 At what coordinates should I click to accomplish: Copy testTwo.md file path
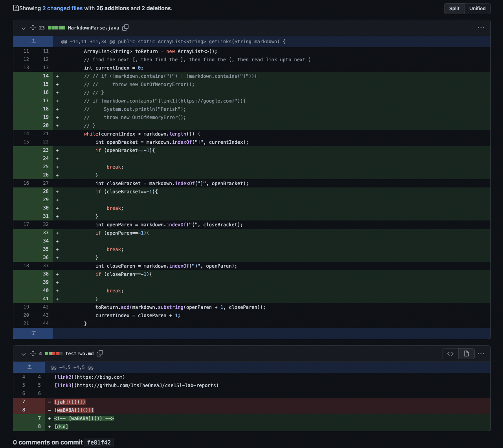pyautogui.click(x=100, y=353)
